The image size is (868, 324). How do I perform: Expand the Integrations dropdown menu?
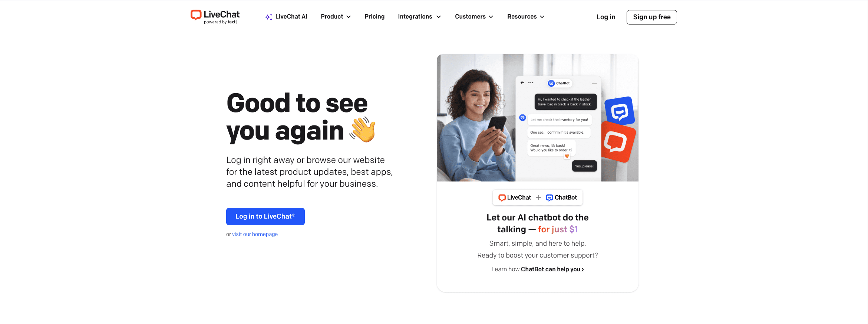[419, 17]
